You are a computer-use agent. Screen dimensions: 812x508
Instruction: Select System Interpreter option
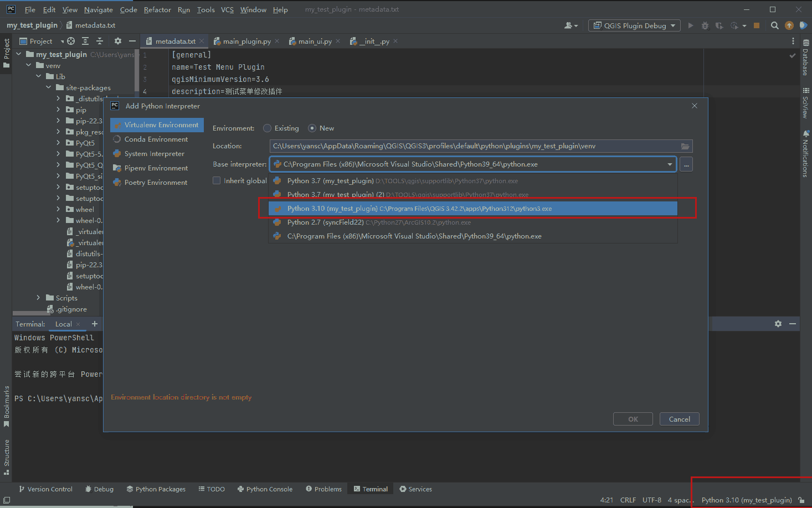[x=157, y=154]
